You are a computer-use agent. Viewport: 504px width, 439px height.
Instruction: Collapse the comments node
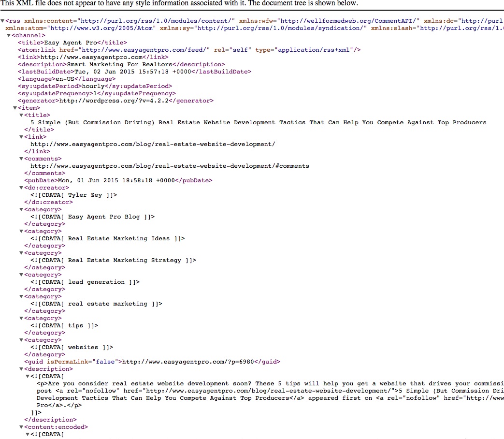coord(21,159)
